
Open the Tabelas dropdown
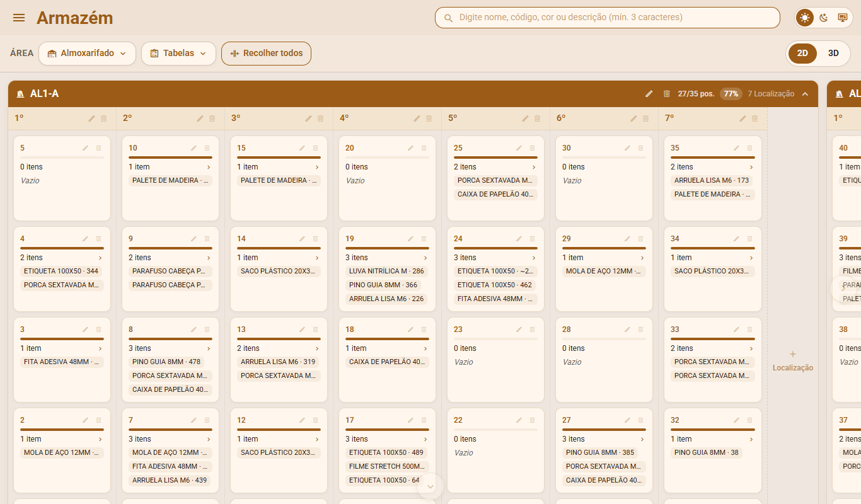point(178,54)
